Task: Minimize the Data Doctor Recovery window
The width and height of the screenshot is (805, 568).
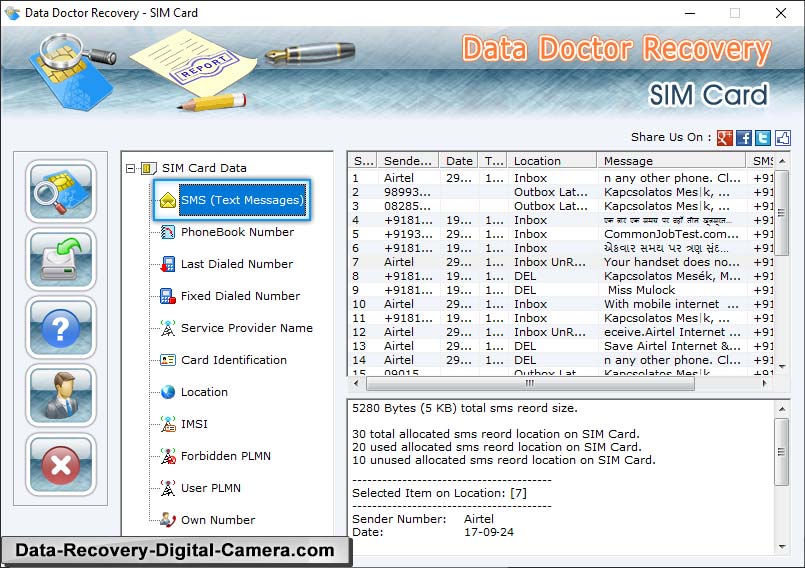Action: click(x=690, y=13)
